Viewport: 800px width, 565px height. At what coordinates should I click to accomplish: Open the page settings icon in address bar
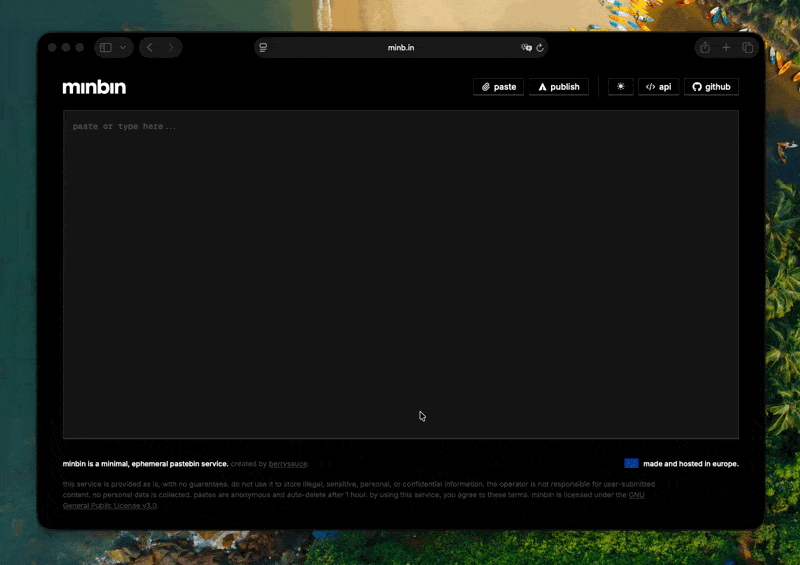pos(263,47)
